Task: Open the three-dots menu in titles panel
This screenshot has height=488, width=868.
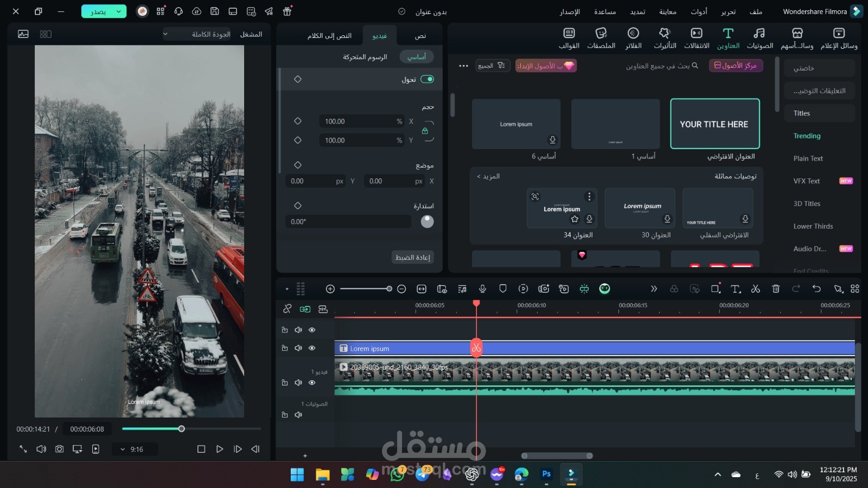Action: click(x=463, y=66)
